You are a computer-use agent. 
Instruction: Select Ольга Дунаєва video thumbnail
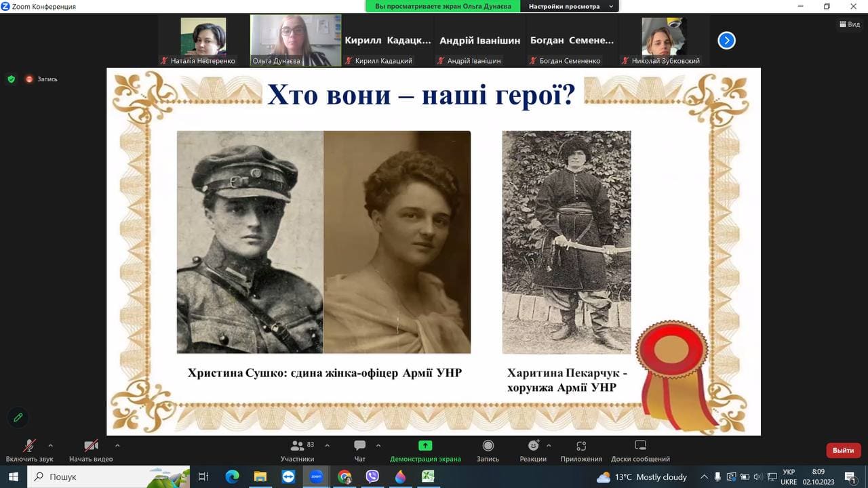(296, 41)
